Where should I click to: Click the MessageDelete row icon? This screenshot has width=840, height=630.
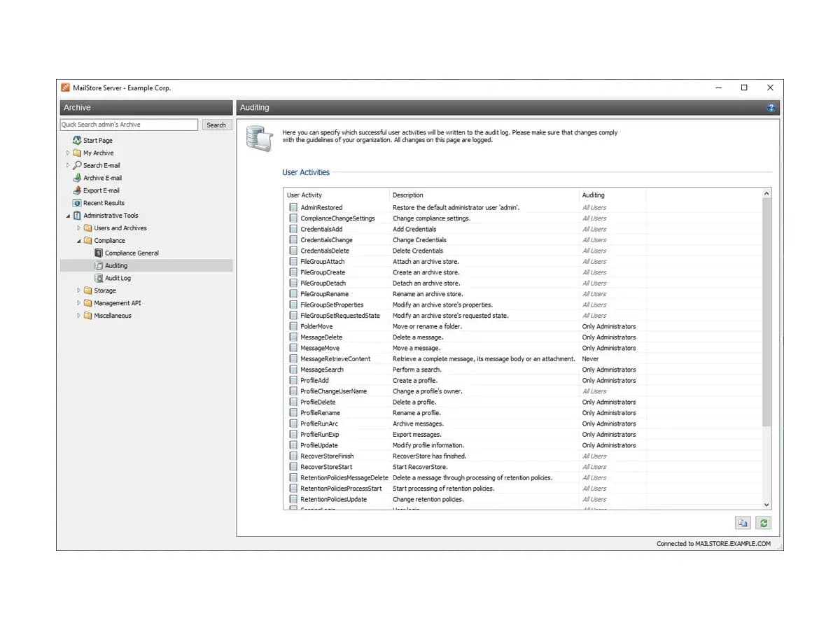pos(293,337)
